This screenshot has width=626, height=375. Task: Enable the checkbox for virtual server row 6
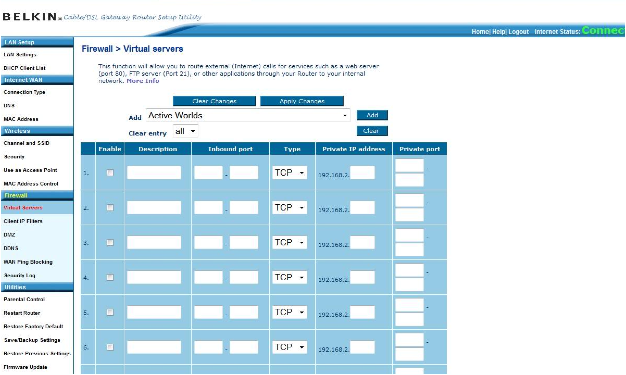(110, 347)
